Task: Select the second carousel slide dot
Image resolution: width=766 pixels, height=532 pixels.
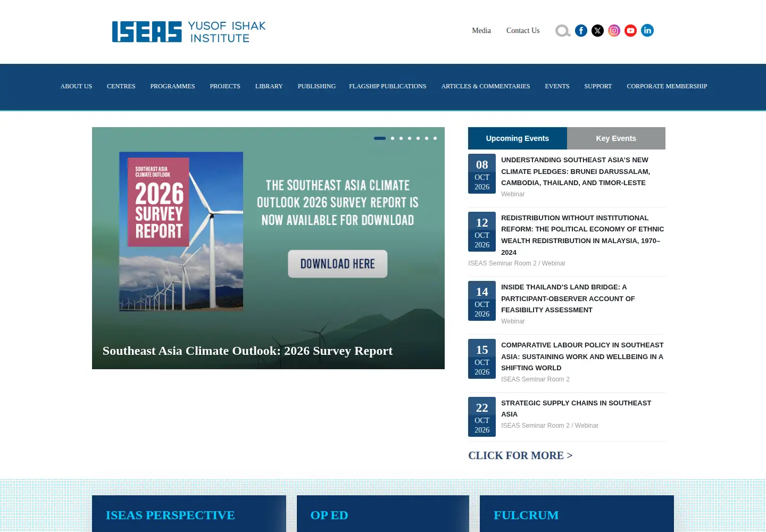Action: 393,138
